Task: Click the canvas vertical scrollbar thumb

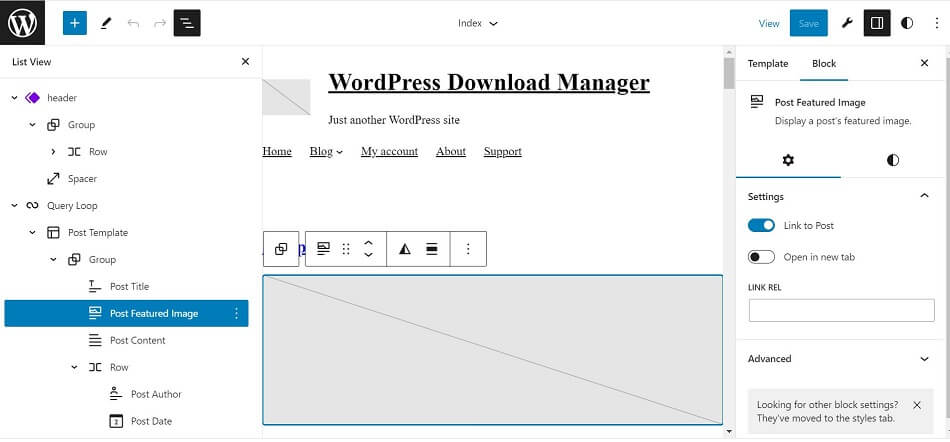Action: (x=729, y=74)
